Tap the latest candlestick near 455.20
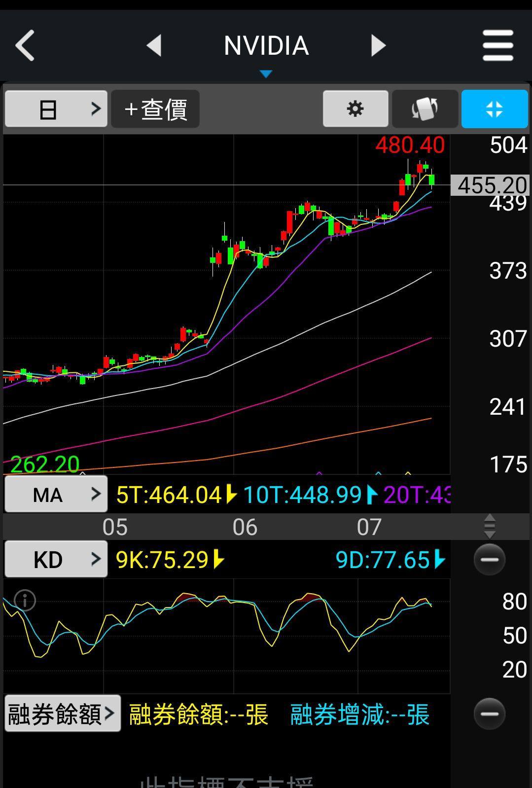Screen dimensions: 532x788 coord(432,180)
